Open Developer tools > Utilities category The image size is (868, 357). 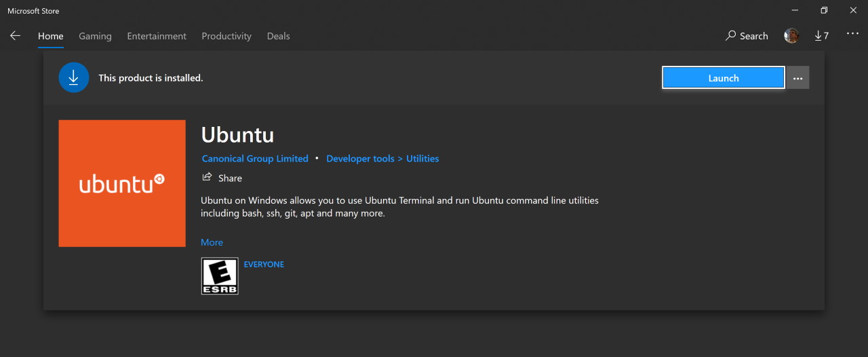tap(382, 158)
